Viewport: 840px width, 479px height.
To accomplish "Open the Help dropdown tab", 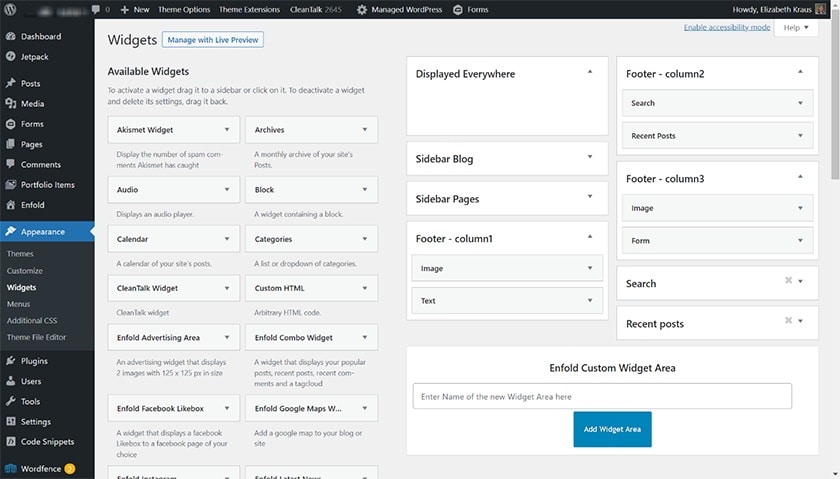I will point(796,28).
